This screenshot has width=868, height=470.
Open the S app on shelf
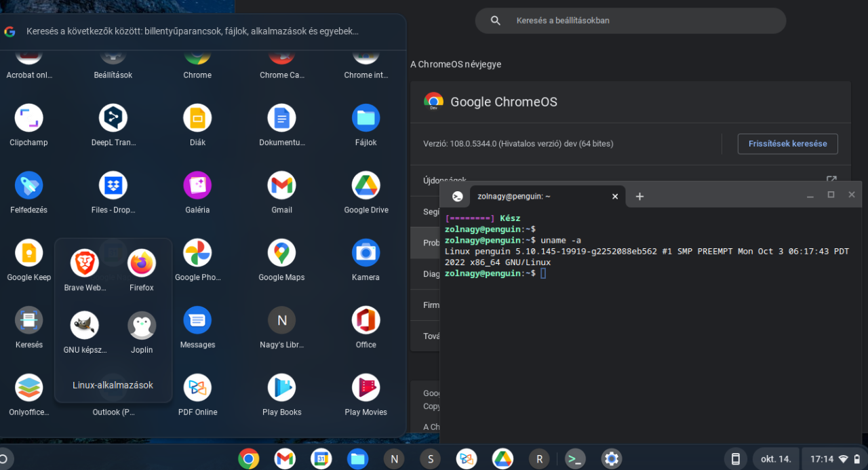click(430, 459)
